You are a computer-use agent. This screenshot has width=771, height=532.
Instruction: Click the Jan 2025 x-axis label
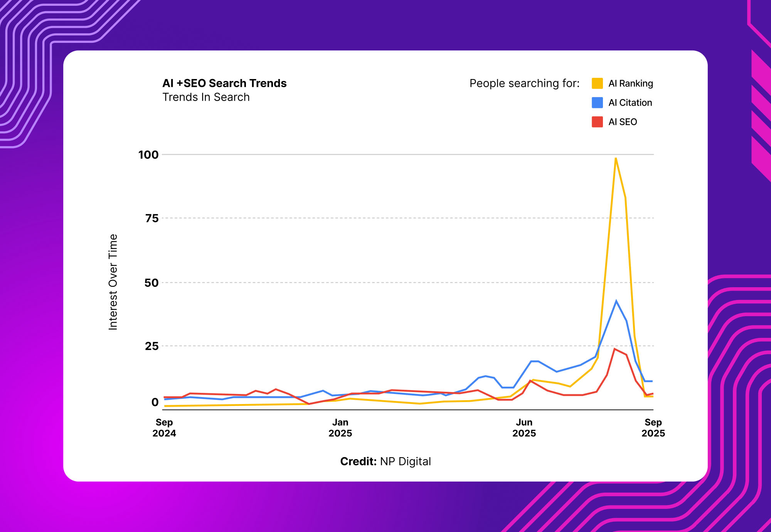pyautogui.click(x=340, y=428)
